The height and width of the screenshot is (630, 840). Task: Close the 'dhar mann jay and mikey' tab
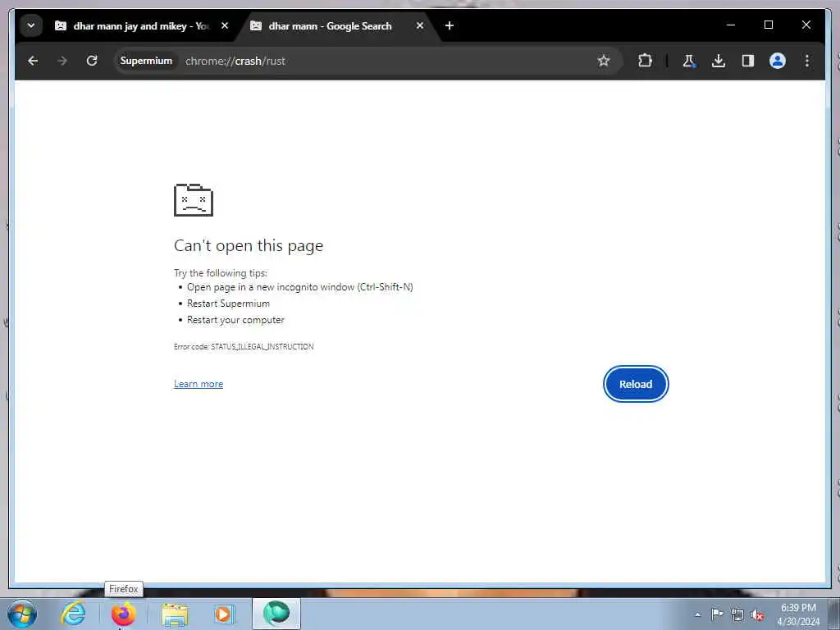225,25
